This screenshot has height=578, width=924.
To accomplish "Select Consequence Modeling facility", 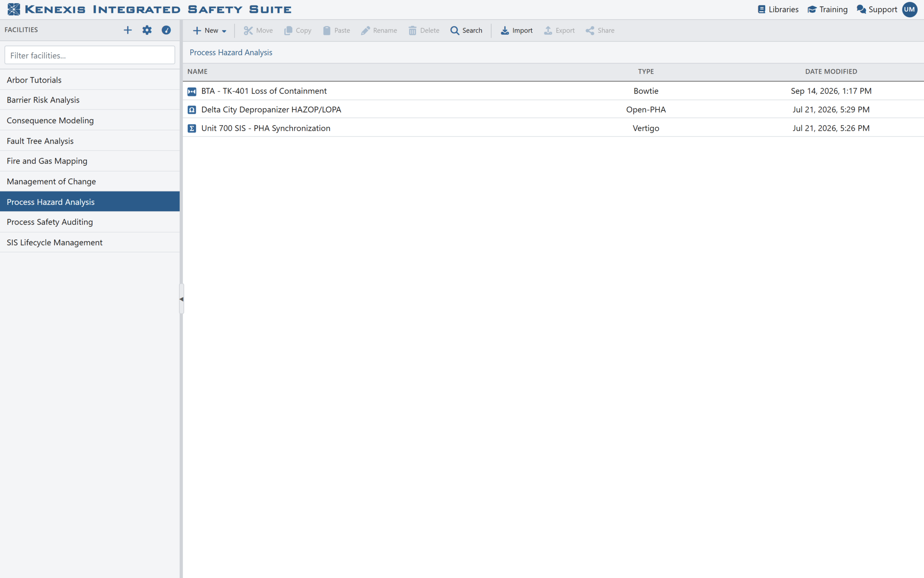I will click(90, 120).
